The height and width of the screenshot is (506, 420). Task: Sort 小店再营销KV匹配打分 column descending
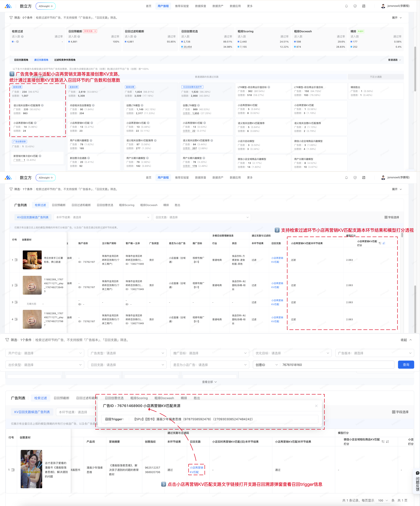click(x=384, y=243)
